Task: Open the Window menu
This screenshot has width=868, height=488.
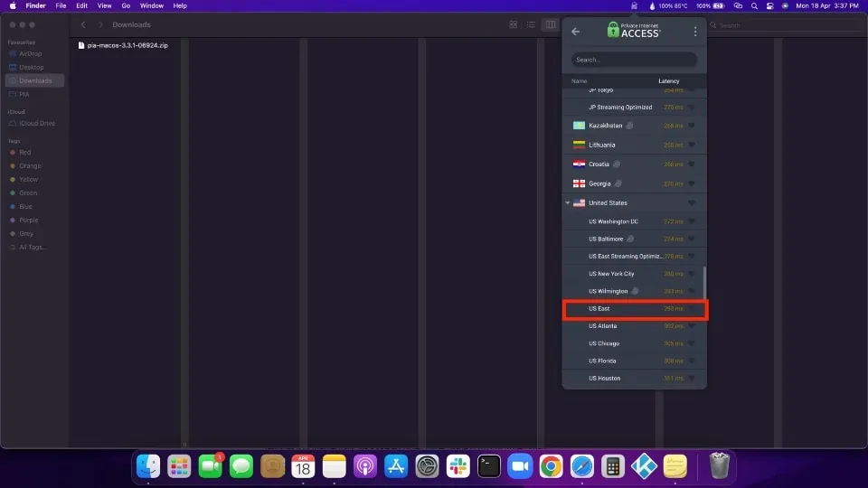Action: (x=151, y=5)
